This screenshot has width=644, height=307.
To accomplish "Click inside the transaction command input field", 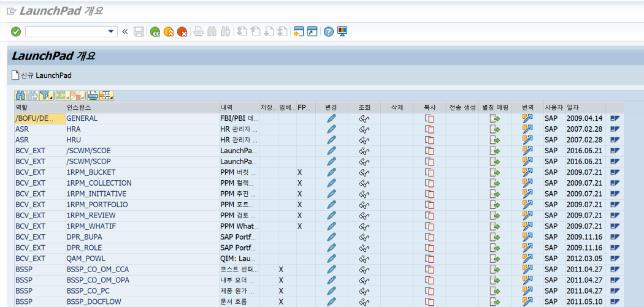I will (66, 32).
